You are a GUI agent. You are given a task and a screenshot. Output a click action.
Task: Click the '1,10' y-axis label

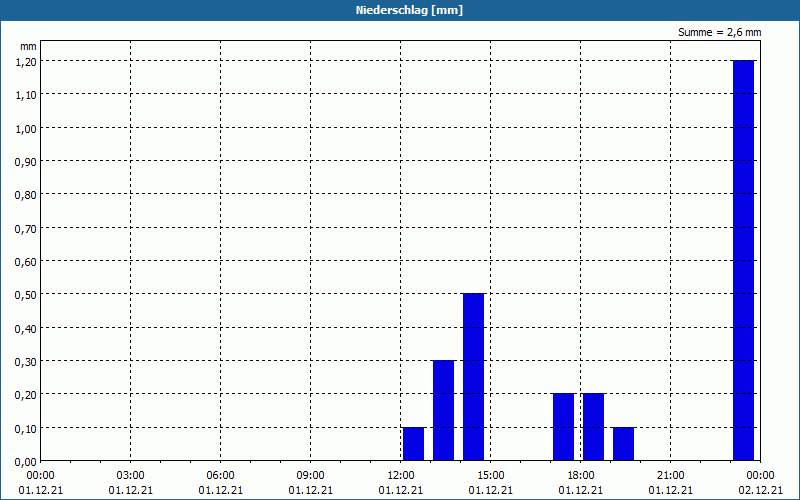[26, 95]
